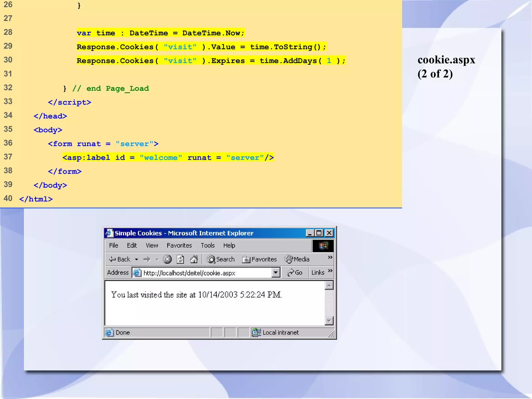Expand the Links overflow chevron
Viewport: 532px width, 399px height.
click(330, 271)
